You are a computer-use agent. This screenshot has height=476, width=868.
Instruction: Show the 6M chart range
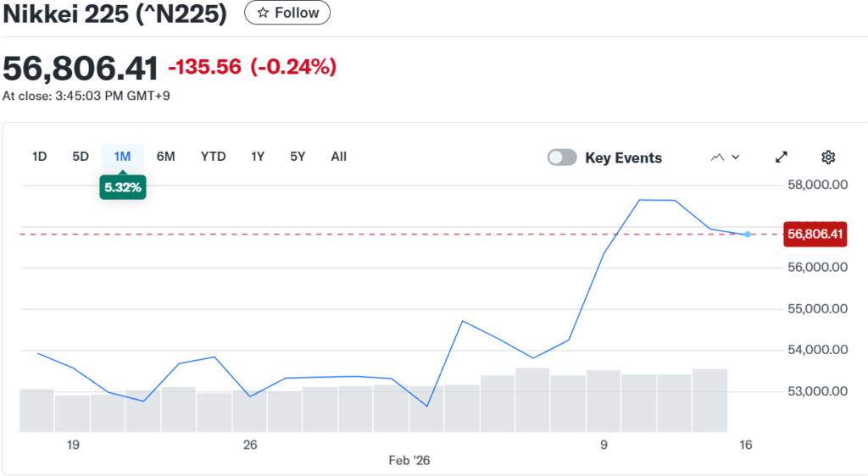click(166, 156)
